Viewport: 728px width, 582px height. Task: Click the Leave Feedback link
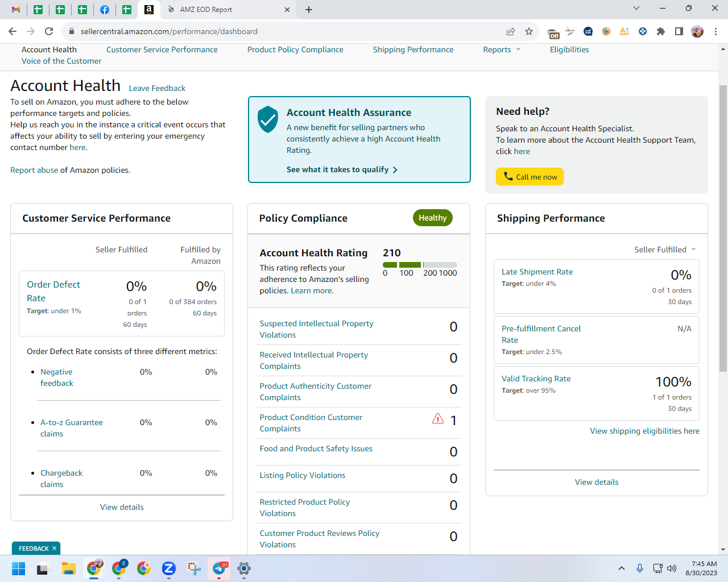157,88
